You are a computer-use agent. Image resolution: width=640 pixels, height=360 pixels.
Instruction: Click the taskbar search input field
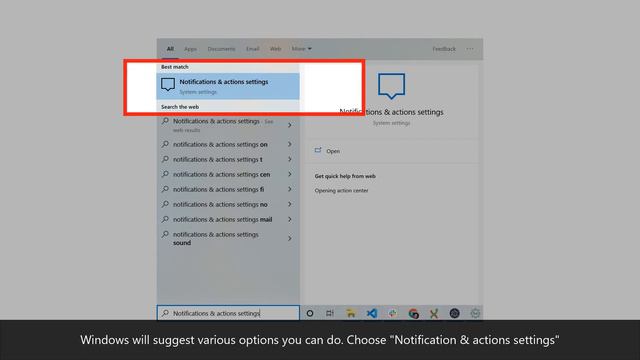click(228, 313)
